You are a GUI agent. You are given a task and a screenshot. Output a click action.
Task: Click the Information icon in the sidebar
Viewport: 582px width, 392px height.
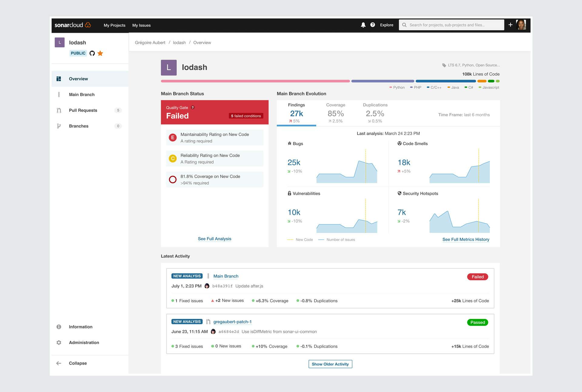pyautogui.click(x=59, y=327)
